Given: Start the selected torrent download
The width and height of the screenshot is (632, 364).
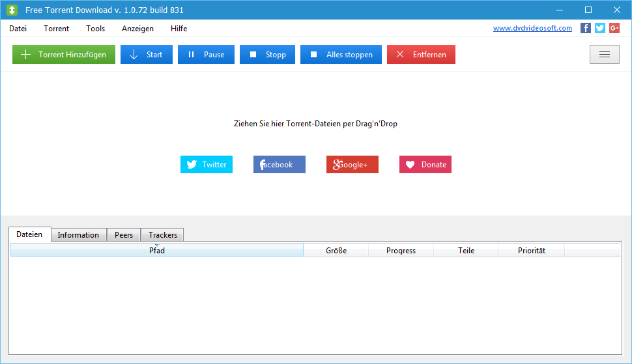Looking at the screenshot, I should (x=147, y=54).
